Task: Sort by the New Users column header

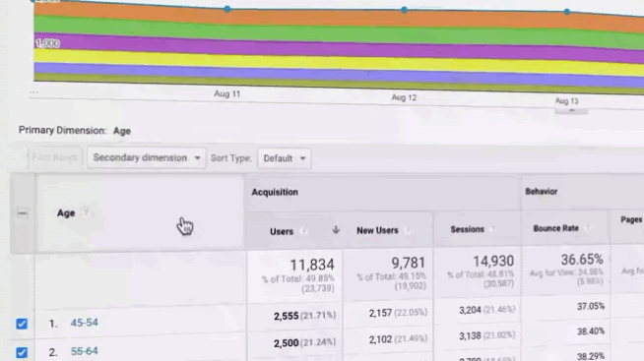Action: click(x=377, y=230)
